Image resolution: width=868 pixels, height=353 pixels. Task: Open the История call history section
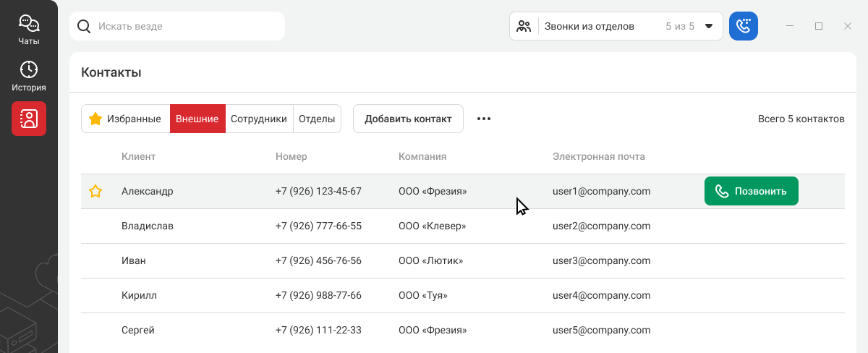(x=29, y=77)
